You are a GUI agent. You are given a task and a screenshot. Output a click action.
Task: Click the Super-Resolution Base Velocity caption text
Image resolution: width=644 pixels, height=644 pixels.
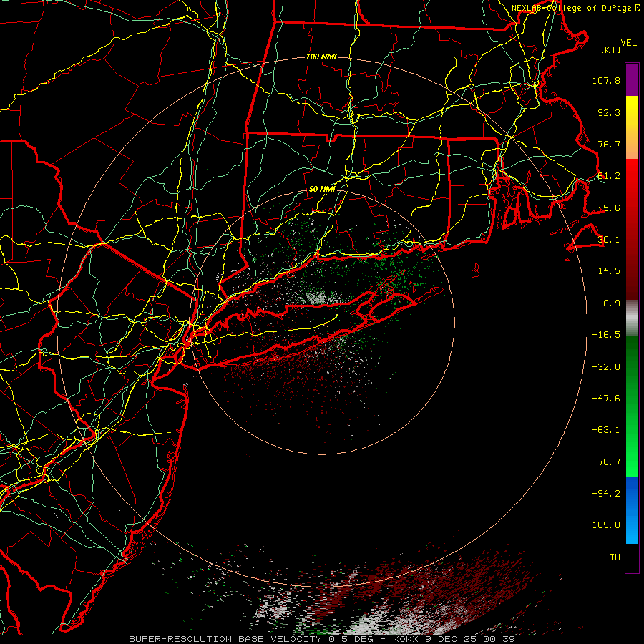click(x=321, y=639)
